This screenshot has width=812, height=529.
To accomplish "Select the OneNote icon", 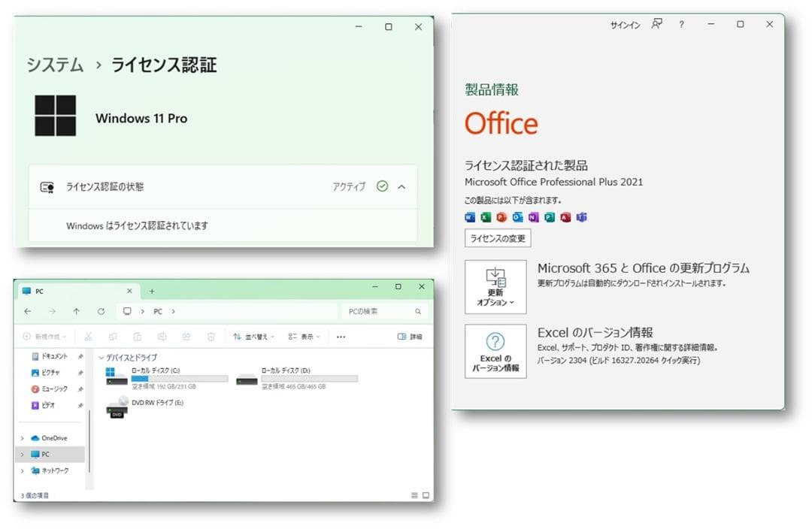I will [532, 216].
